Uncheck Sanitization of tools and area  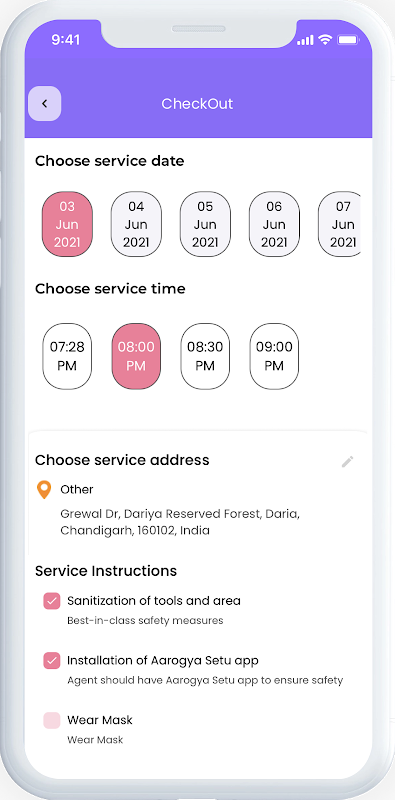click(52, 601)
